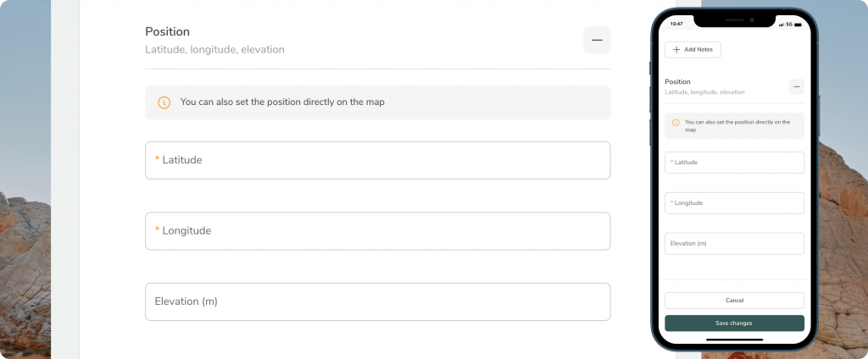Focus the large desktop Longitude field

click(377, 231)
